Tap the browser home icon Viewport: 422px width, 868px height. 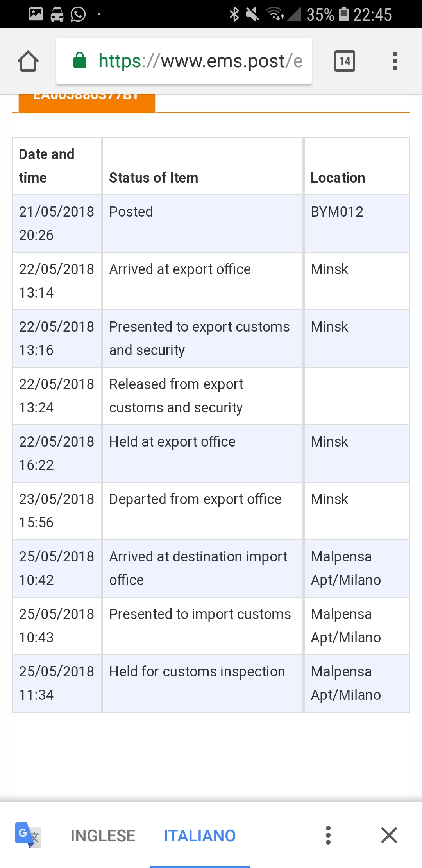coord(28,61)
